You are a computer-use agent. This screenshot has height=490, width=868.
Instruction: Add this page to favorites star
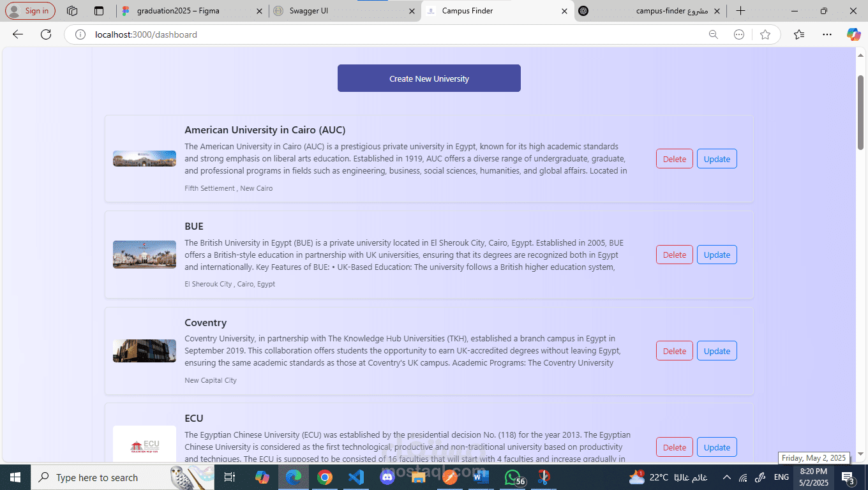click(x=765, y=34)
